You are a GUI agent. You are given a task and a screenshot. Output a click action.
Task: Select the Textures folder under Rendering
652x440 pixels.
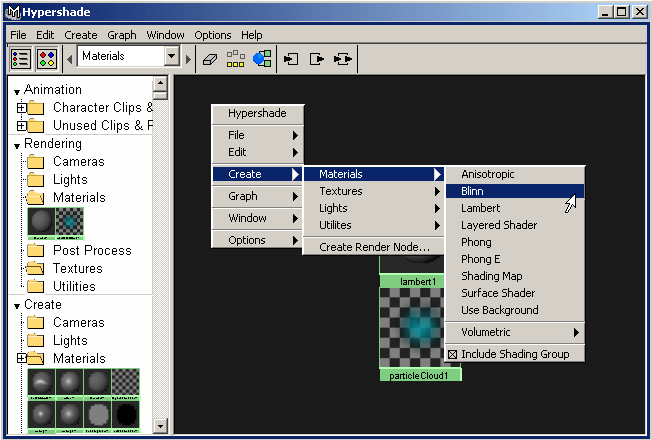(x=65, y=268)
